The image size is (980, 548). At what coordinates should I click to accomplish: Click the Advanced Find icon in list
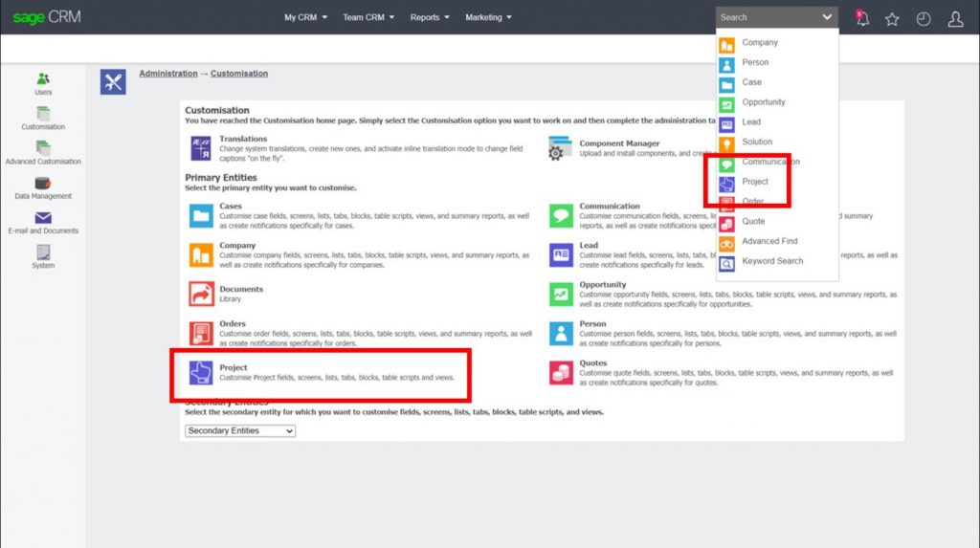click(x=726, y=244)
